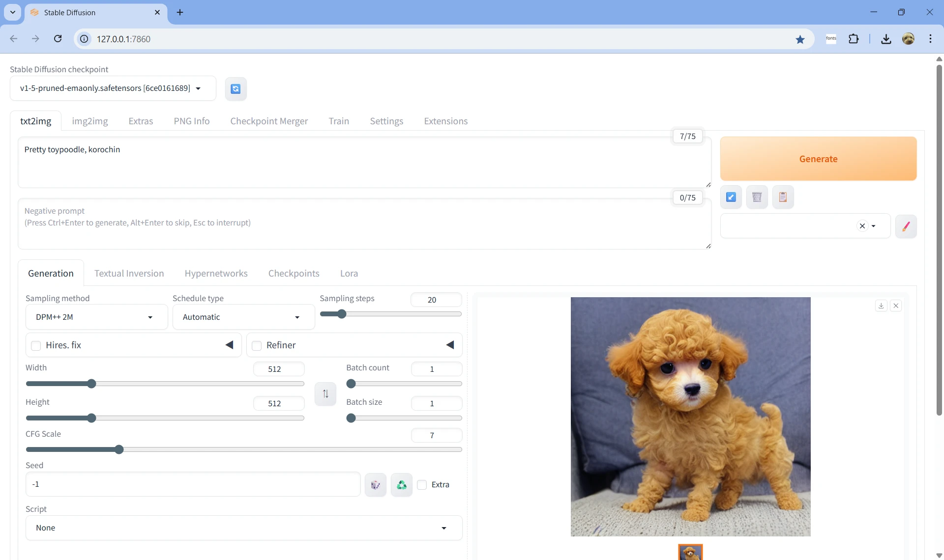The height and width of the screenshot is (560, 944).
Task: Open the Schedule type dropdown
Action: point(243,317)
